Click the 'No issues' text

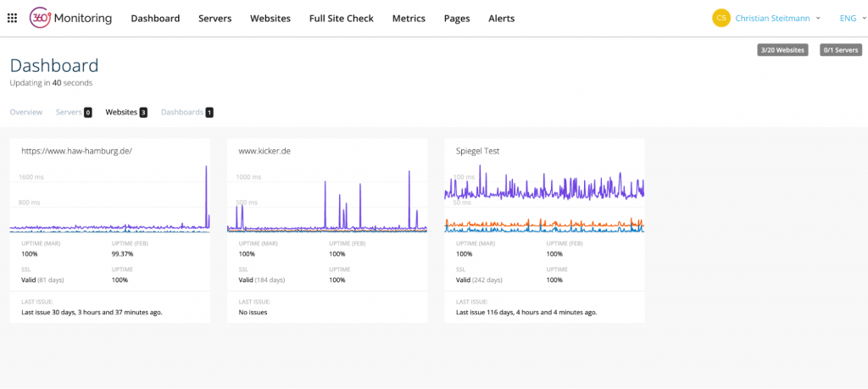coord(253,312)
